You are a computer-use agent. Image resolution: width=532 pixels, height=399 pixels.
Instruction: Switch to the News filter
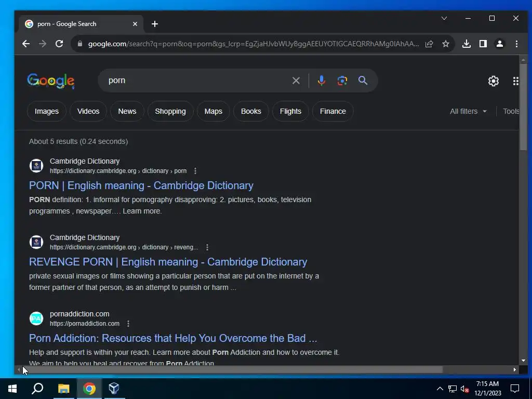pos(127,111)
